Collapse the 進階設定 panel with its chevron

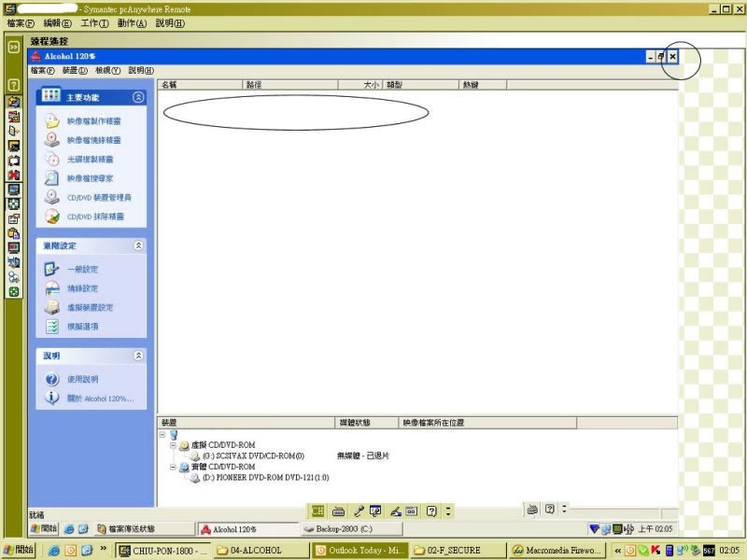[138, 245]
